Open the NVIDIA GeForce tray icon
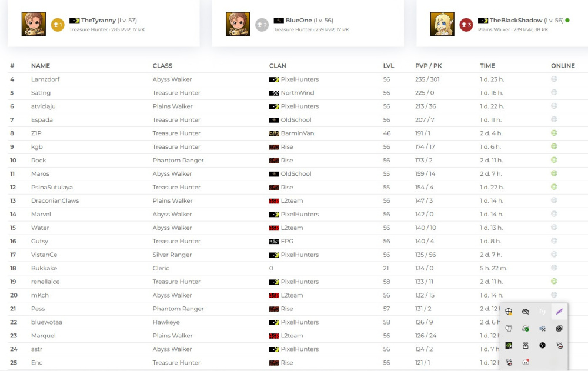The height and width of the screenshot is (371, 588). pos(509,345)
